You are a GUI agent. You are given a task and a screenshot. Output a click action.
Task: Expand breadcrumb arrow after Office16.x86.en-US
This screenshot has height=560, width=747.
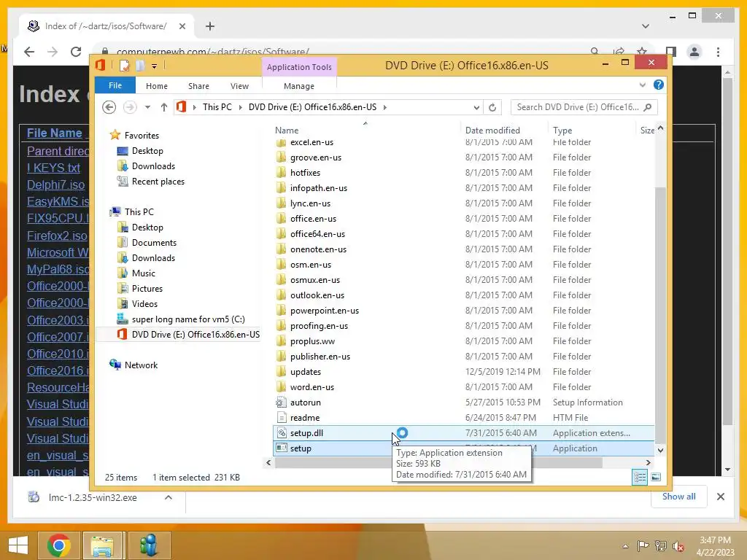point(385,107)
